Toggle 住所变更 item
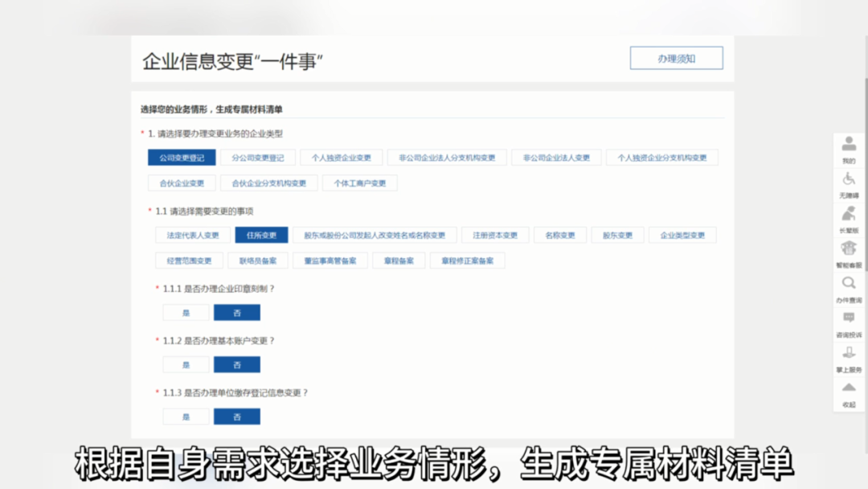868x489 pixels. 261,236
